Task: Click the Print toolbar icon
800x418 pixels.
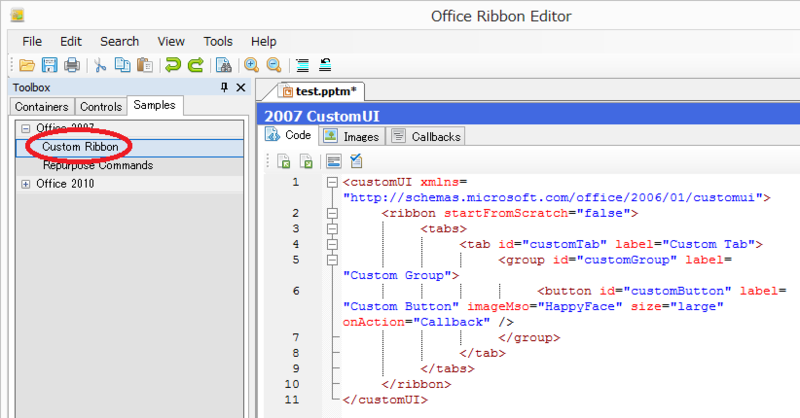Action: pos(72,65)
